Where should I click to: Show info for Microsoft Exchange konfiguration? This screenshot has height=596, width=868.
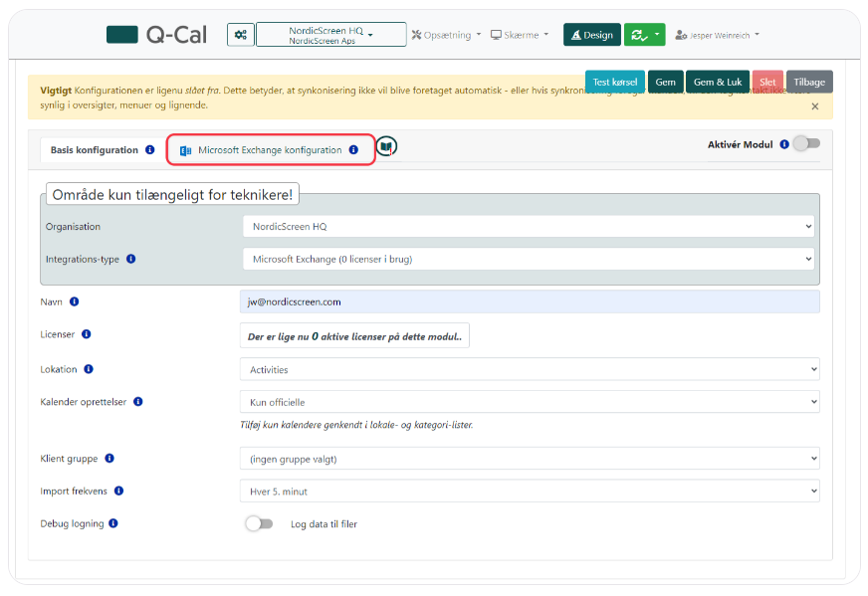tap(353, 150)
